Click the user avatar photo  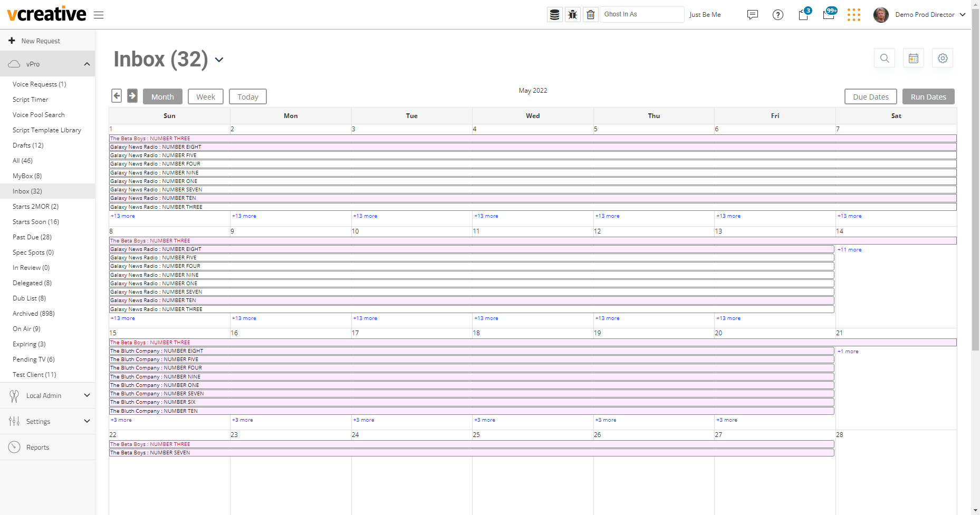pyautogui.click(x=881, y=15)
